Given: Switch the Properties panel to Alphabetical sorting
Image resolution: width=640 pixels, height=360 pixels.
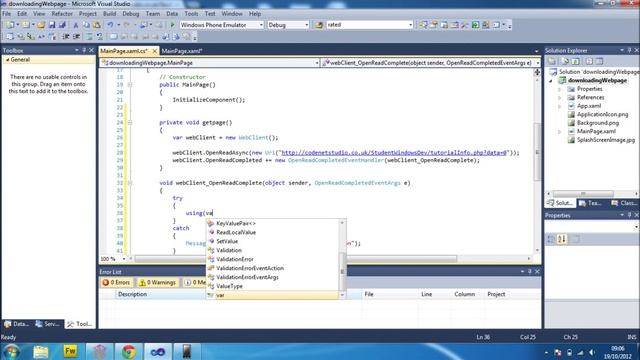Looking at the screenshot, I should coord(562,239).
